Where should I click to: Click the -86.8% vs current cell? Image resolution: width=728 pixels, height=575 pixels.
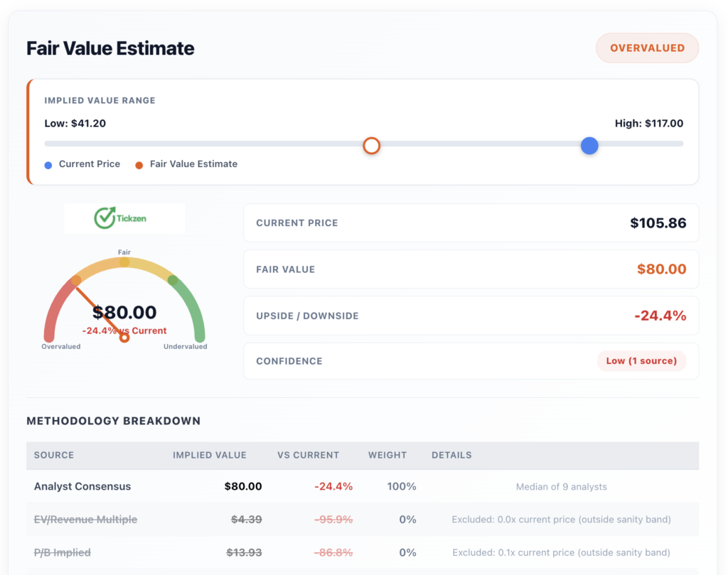point(333,553)
